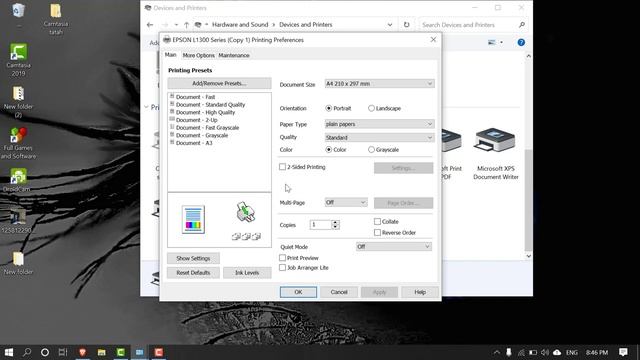The height and width of the screenshot is (360, 640).
Task: Click Show Settings button
Action: pos(193,258)
